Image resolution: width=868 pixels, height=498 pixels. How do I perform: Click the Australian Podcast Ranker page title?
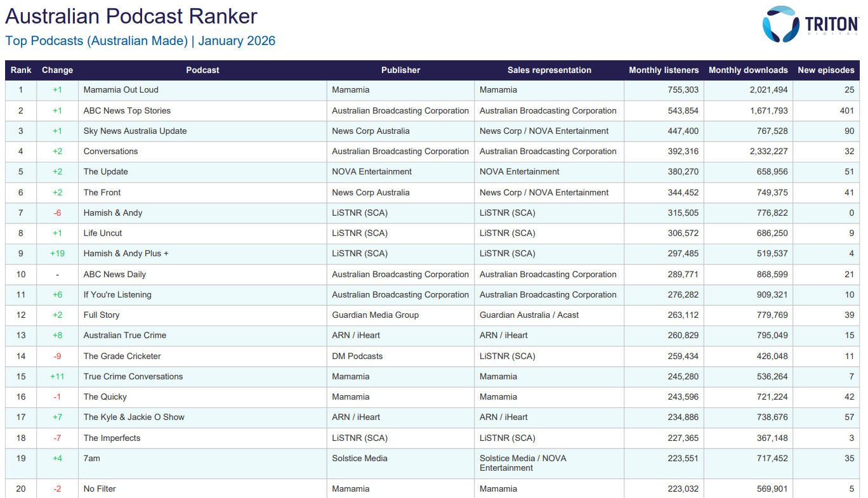click(x=131, y=16)
